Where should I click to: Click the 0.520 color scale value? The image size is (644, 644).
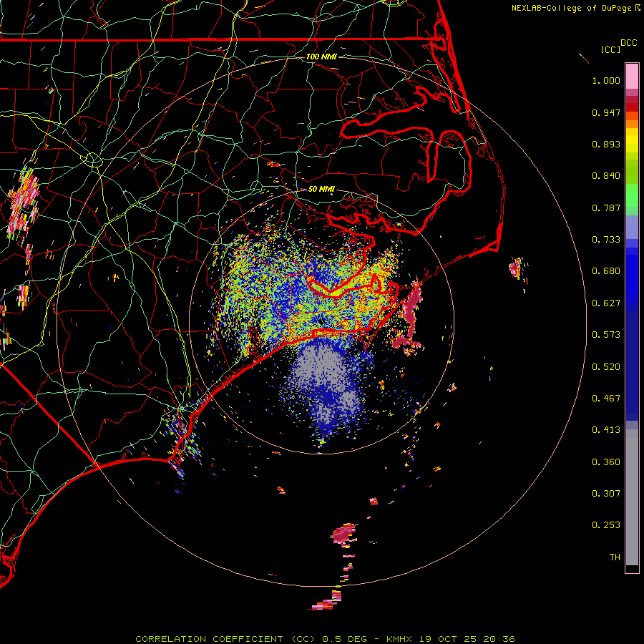coord(606,367)
